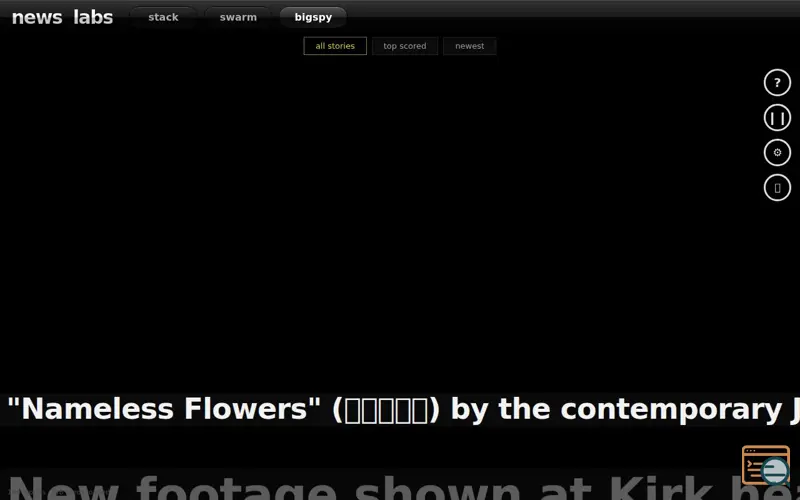Viewport: 800px width, 500px height.
Task: Open settings gear icon
Action: pos(777,153)
